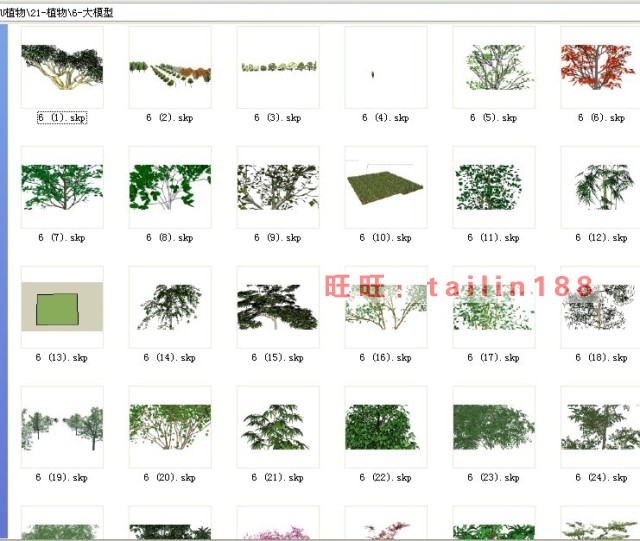Screen dimensions: 640x541
Task: Click the file name 6 (23).skp
Action: 493,477
